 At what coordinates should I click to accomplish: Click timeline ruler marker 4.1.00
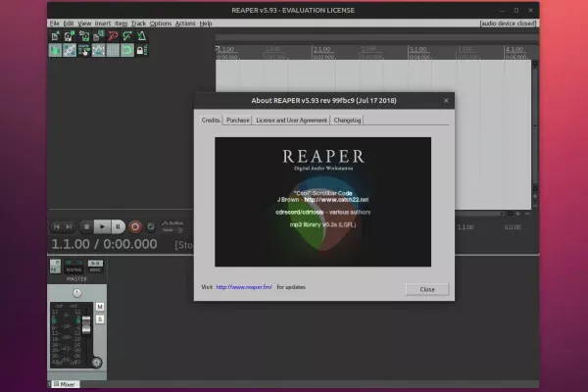point(514,49)
